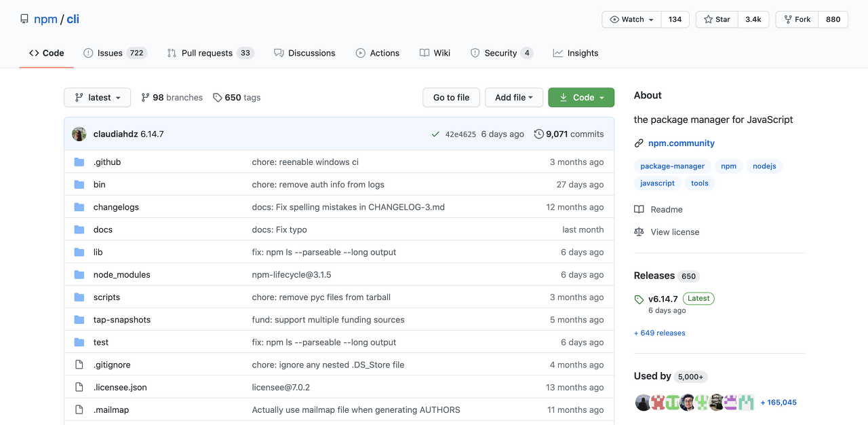This screenshot has width=868, height=425.
Task: View the Insights tab
Action: [x=576, y=53]
